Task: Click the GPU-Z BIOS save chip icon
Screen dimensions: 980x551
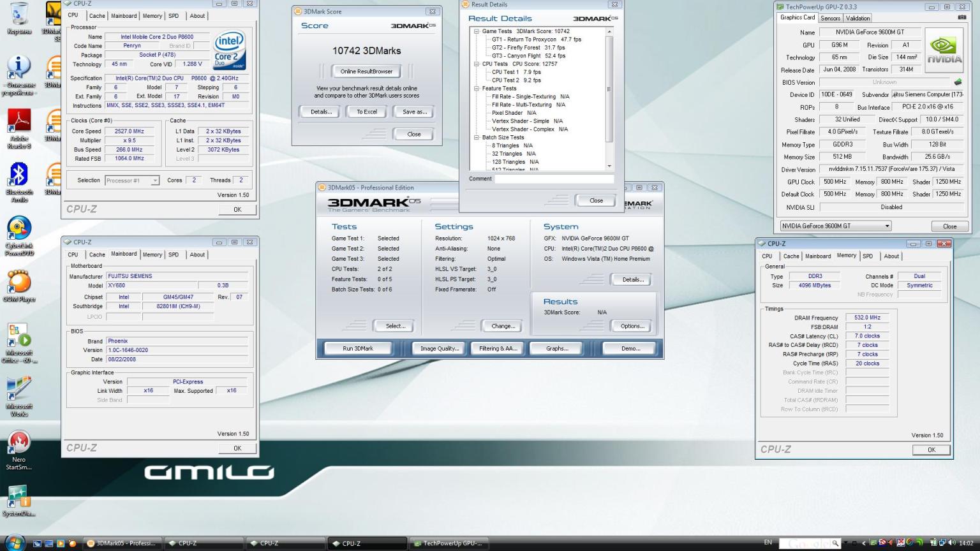Action: point(958,82)
